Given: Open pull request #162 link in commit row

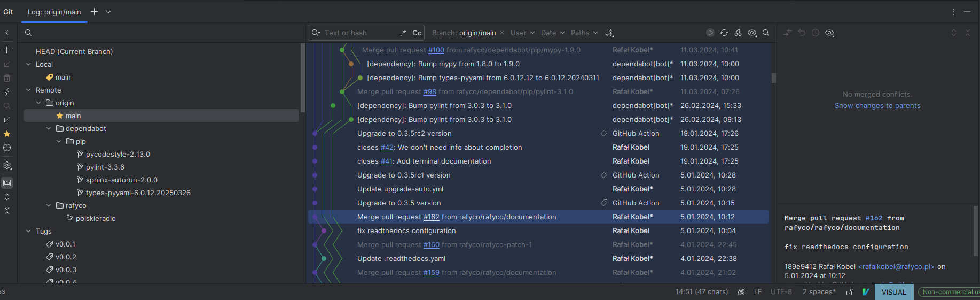Looking at the screenshot, I should point(431,217).
